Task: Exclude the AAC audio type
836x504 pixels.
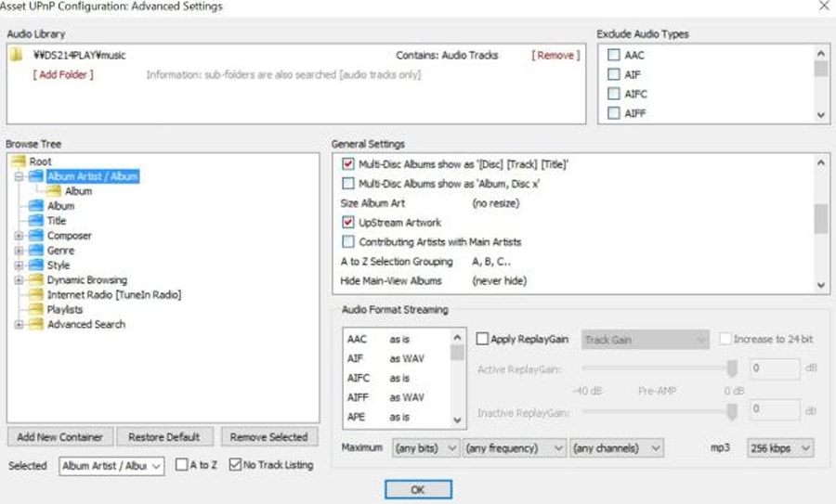Action: click(614, 56)
